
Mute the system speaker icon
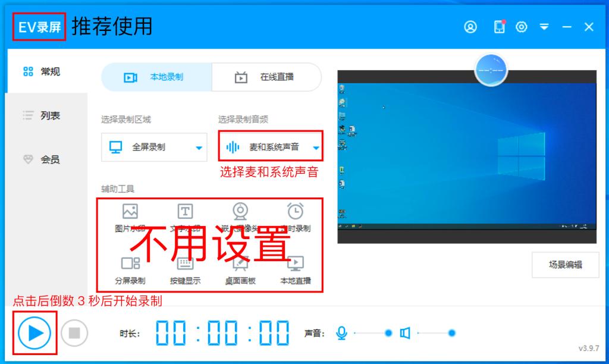pyautogui.click(x=405, y=333)
